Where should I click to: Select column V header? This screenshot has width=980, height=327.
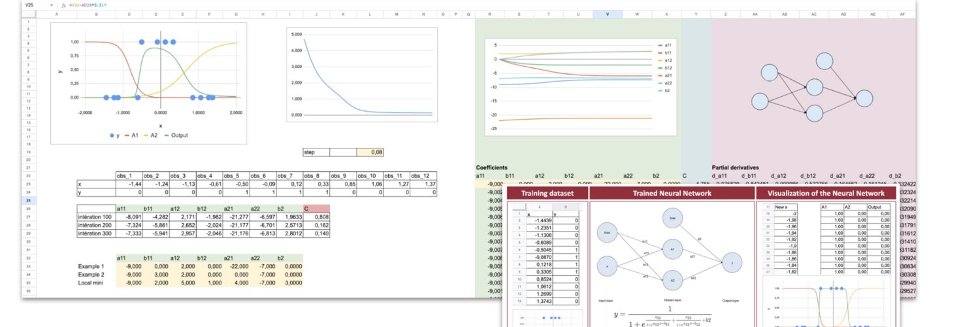[608, 14]
